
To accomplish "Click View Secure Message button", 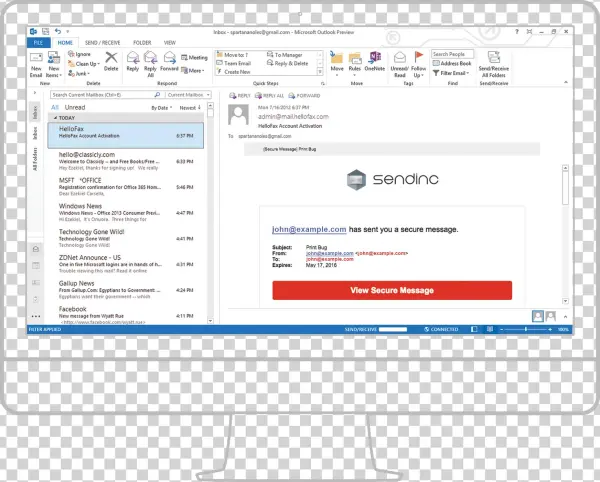I will 392,290.
